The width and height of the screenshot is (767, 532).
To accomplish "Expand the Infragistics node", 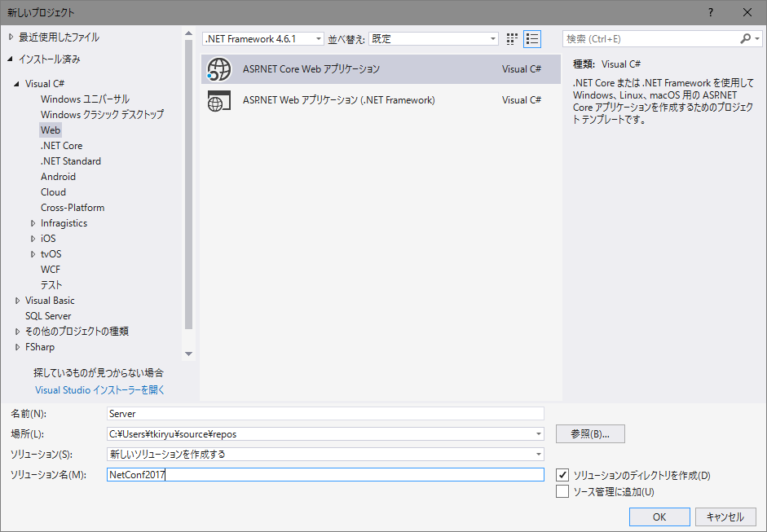I will pyautogui.click(x=33, y=223).
